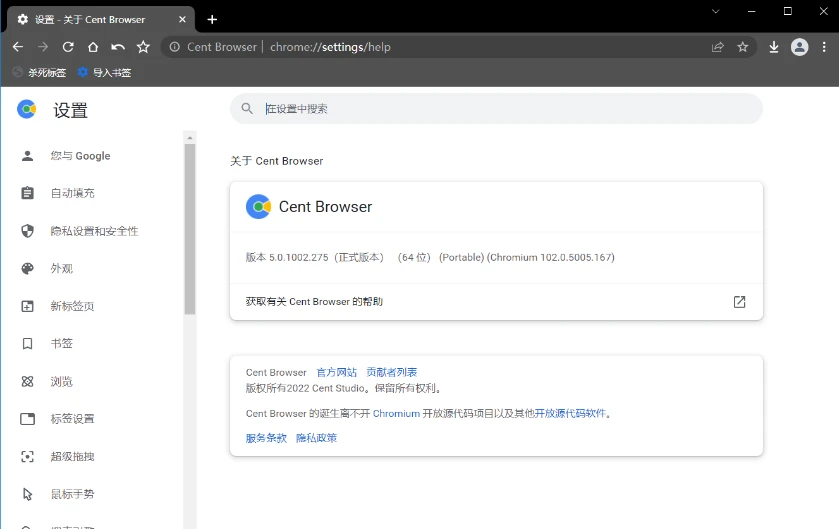Click the Chromium open-source project link
Screen dimensions: 839x529
396,413
